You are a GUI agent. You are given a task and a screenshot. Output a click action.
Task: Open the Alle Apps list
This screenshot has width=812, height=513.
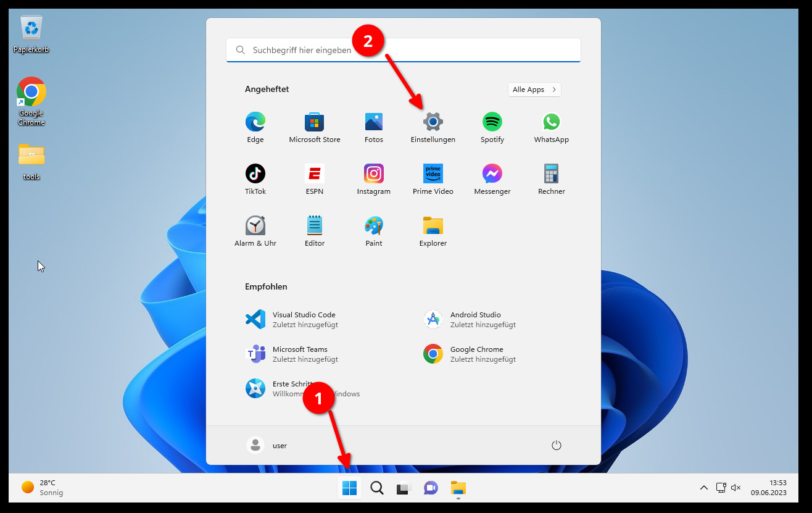[534, 90]
